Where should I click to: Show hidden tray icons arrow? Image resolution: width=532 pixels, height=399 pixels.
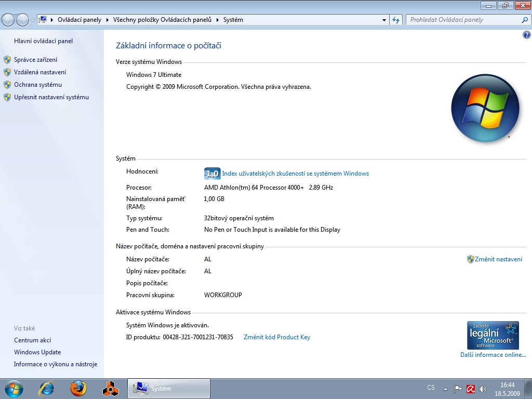click(x=445, y=389)
